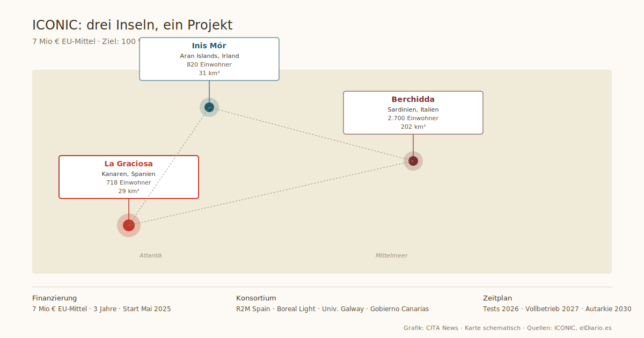The height and width of the screenshot is (338, 644).
Task: Click the '718 Einwohner' value
Action: pos(129,182)
